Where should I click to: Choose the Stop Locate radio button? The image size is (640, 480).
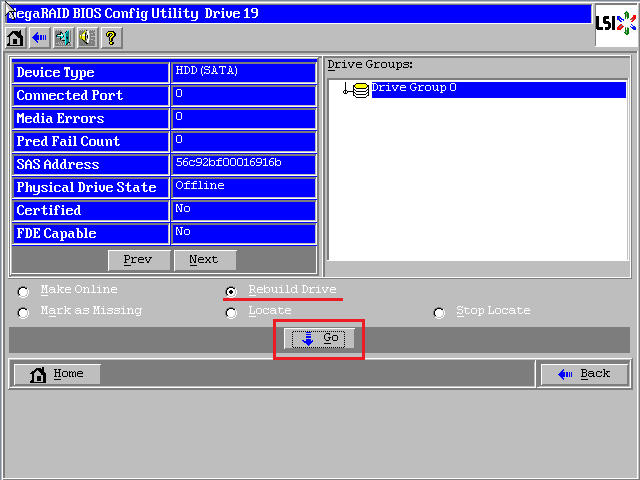pos(439,312)
